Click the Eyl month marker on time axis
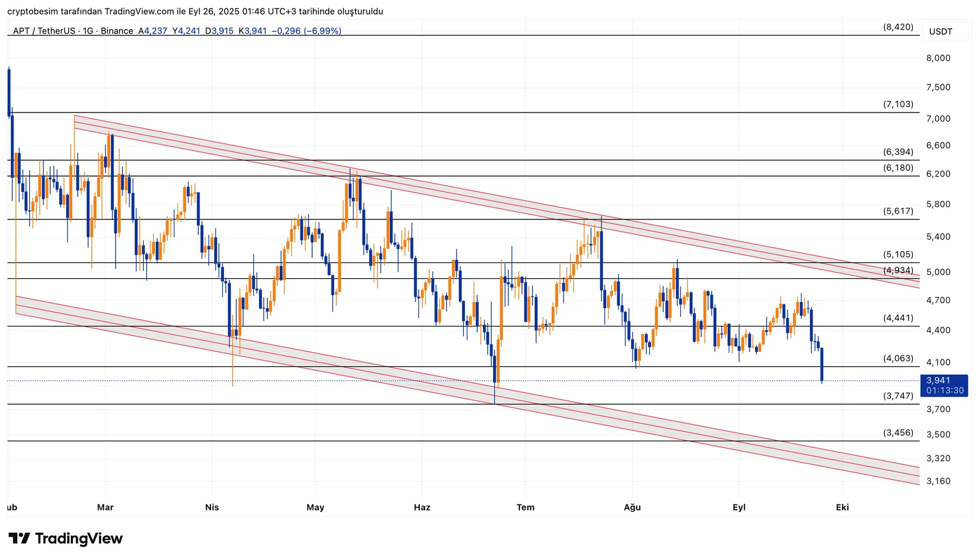Image resolution: width=979 pixels, height=560 pixels. pos(739,507)
